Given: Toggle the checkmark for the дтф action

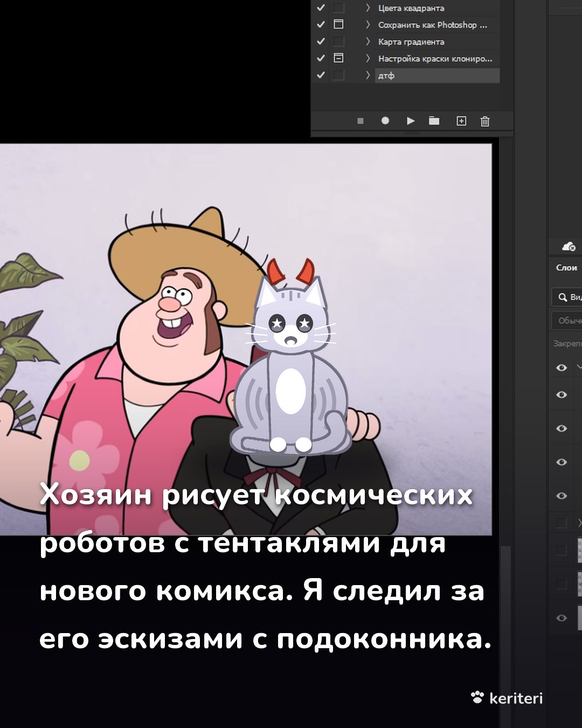Looking at the screenshot, I should [321, 75].
